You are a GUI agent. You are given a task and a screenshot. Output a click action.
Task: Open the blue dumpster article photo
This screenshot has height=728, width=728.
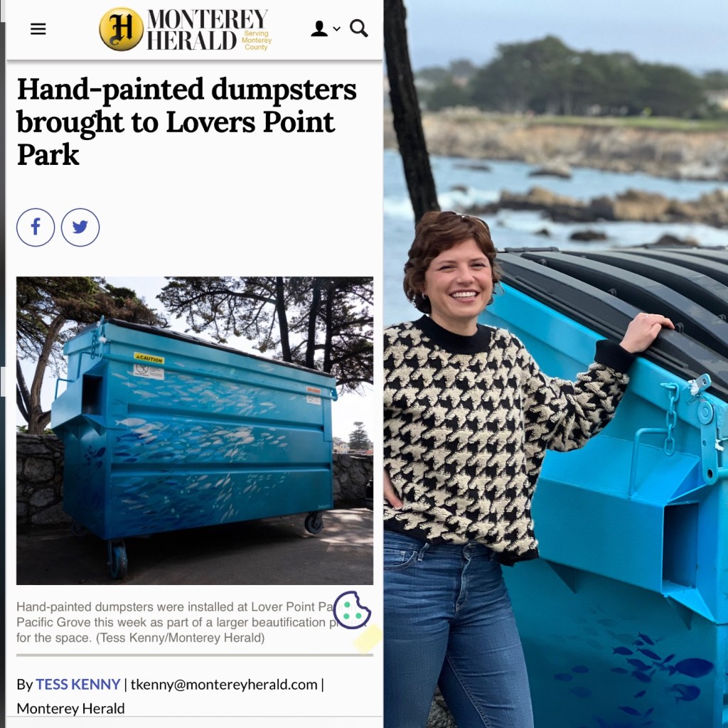tap(195, 430)
